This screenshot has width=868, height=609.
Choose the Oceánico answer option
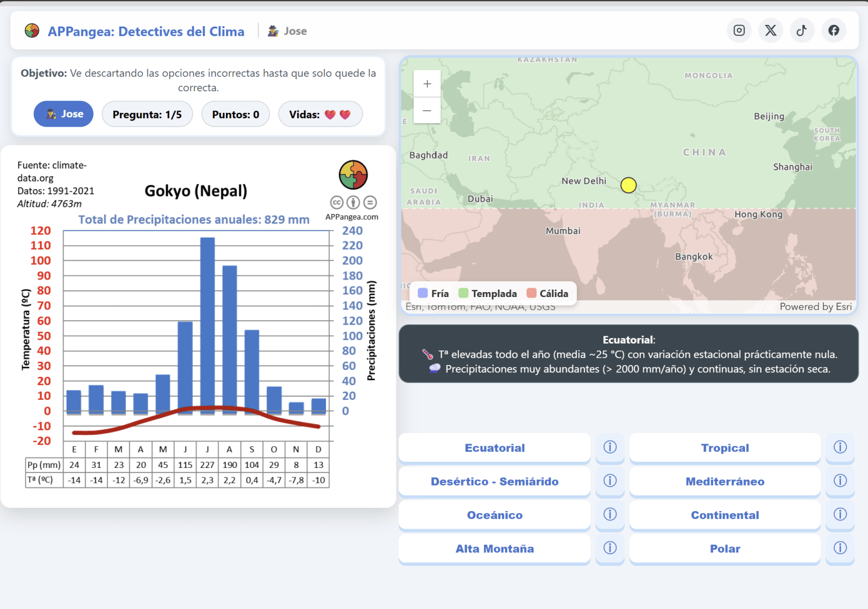(x=495, y=516)
